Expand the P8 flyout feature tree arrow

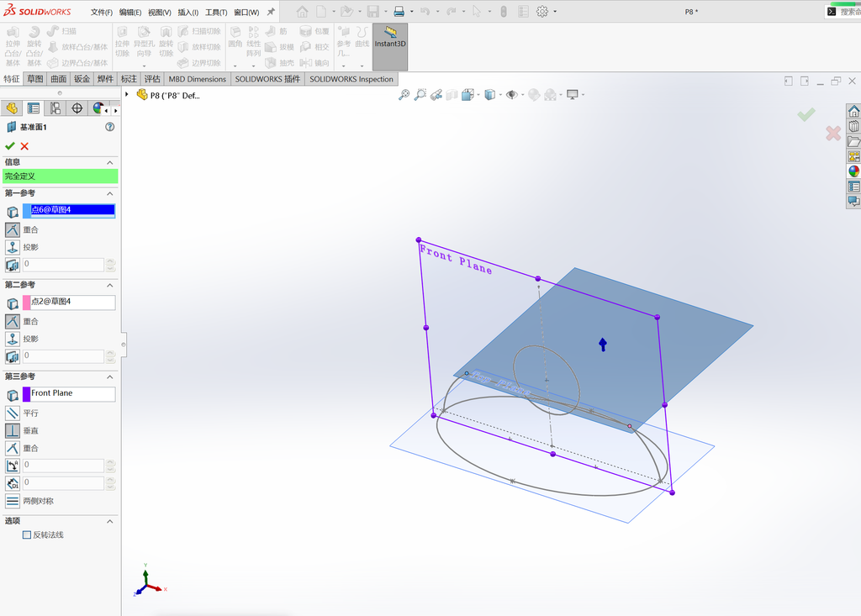tap(127, 94)
